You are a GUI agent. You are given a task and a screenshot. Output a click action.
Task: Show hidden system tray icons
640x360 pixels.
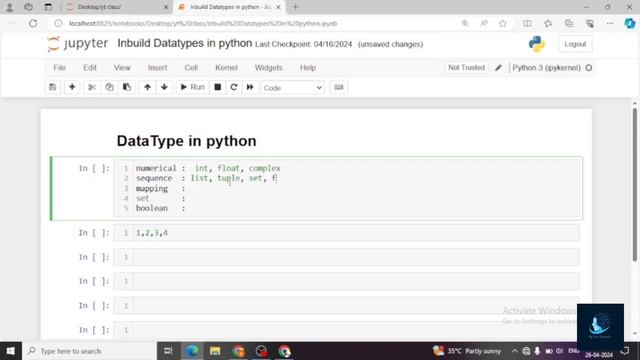(515, 351)
